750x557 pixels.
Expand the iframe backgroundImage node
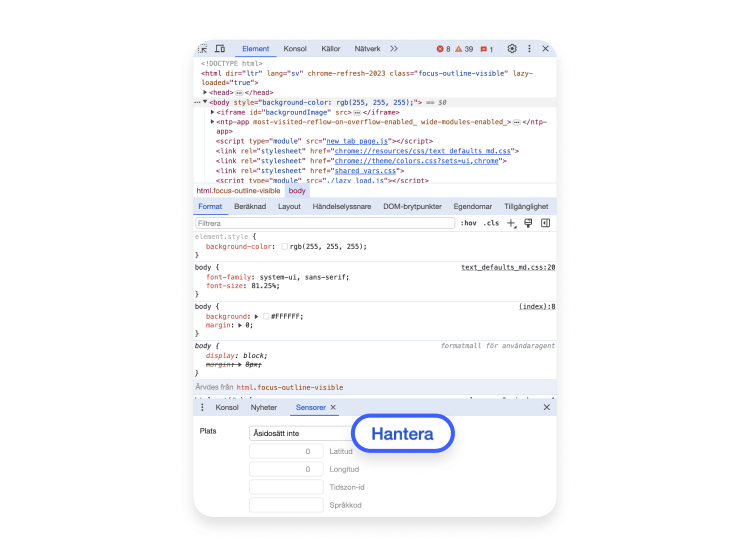click(212, 112)
